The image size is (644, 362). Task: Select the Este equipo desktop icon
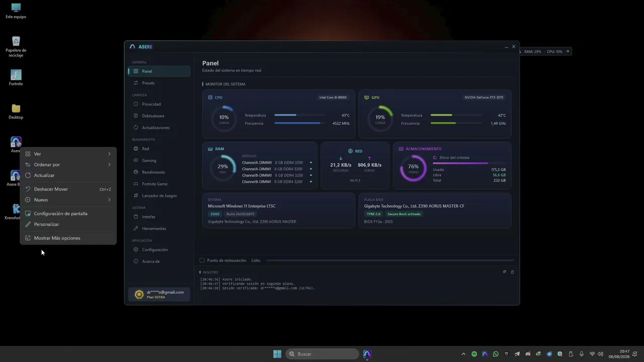point(16,11)
